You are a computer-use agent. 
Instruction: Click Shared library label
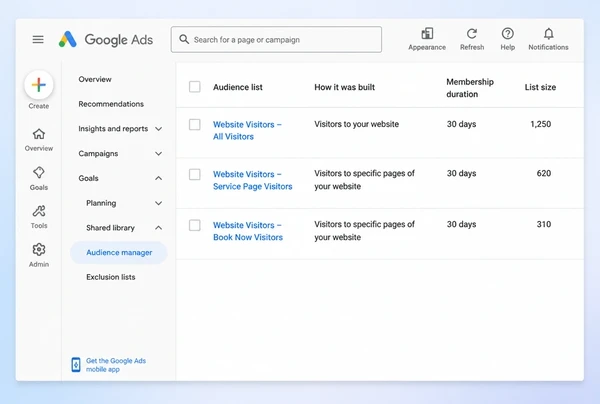[x=111, y=228]
